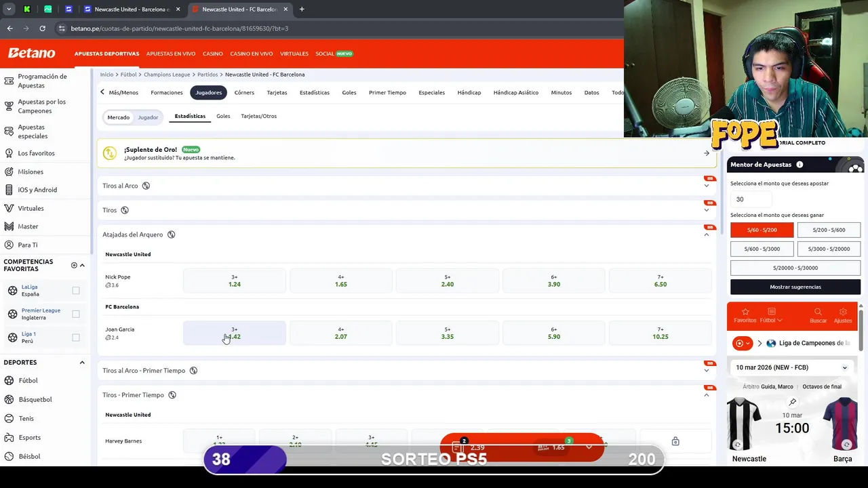Select the S/600 - S/3000 win range
This screenshot has width=868, height=488.
762,249
